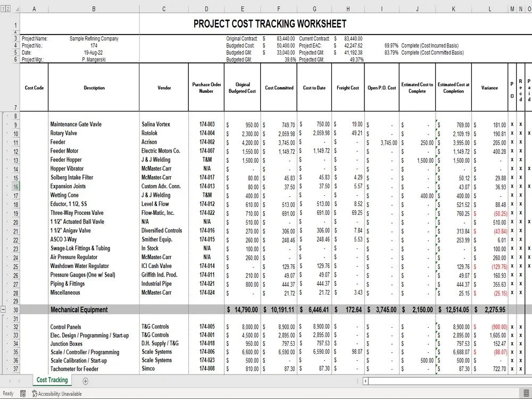Screen dimensions: 532x399
Task: Click the 3,745.00 Open P.O. Cost for Feeder
Action: 381,143
